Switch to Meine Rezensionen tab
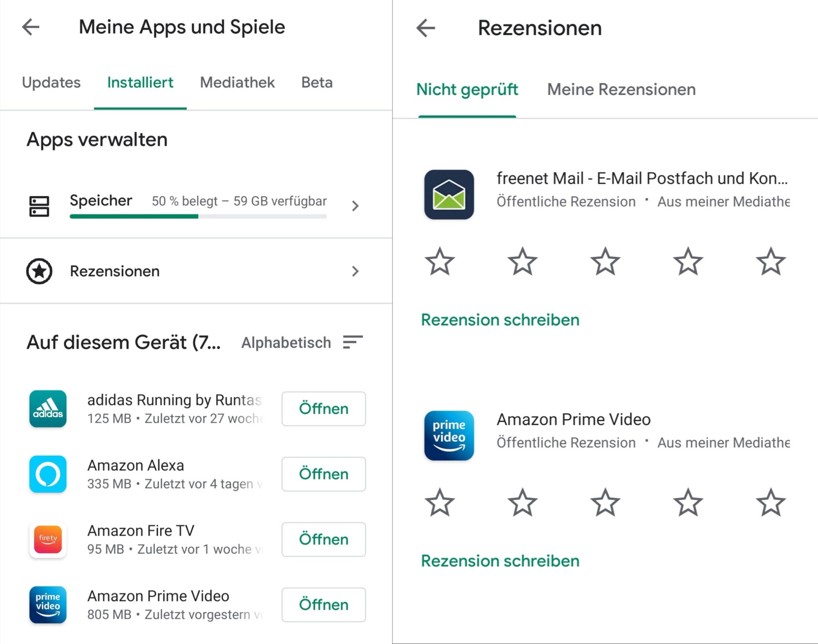The width and height of the screenshot is (818, 644). (x=621, y=89)
